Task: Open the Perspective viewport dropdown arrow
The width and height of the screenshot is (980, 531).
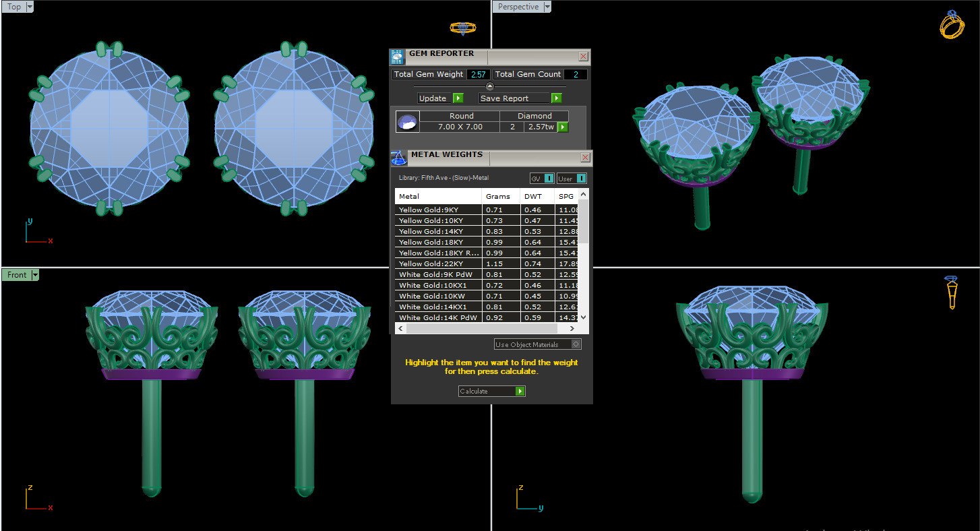Action: point(547,7)
